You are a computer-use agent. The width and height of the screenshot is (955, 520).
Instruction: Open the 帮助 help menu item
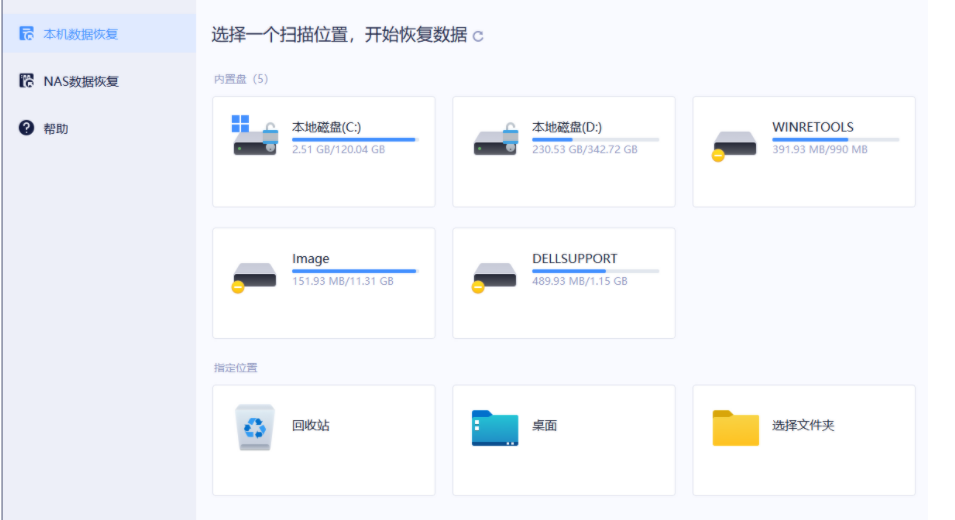56,129
